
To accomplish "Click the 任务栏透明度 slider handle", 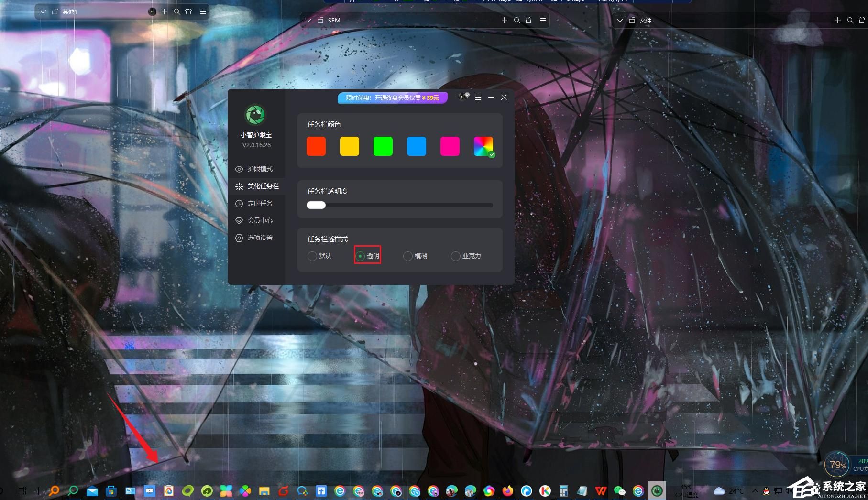I will 316,205.
